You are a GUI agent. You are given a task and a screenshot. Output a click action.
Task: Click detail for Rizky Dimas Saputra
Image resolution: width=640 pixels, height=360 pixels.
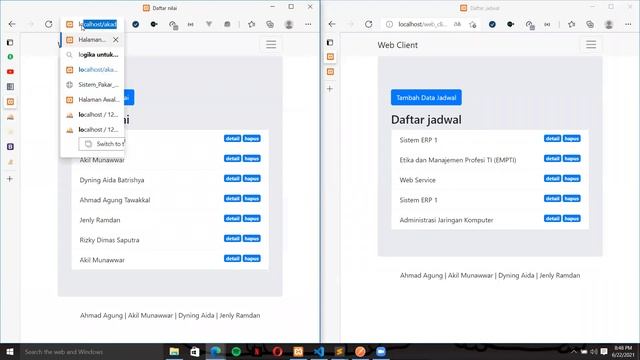[x=232, y=239]
